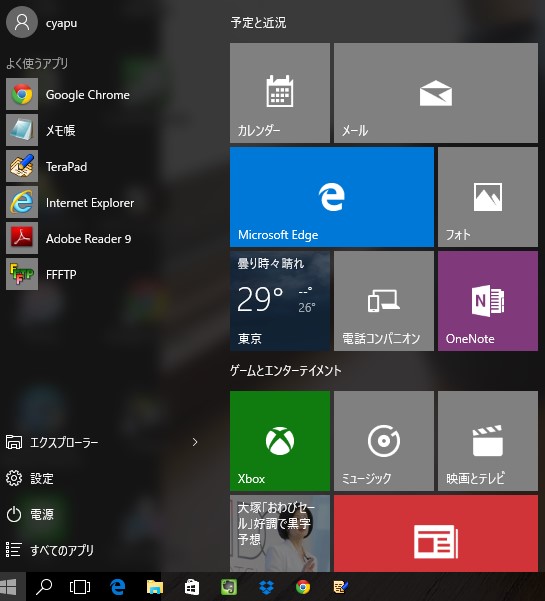
Task: Open the OneNote tile
Action: [488, 301]
